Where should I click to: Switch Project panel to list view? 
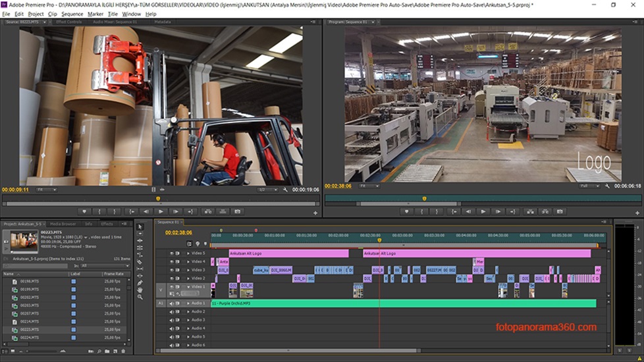[x=5, y=351]
